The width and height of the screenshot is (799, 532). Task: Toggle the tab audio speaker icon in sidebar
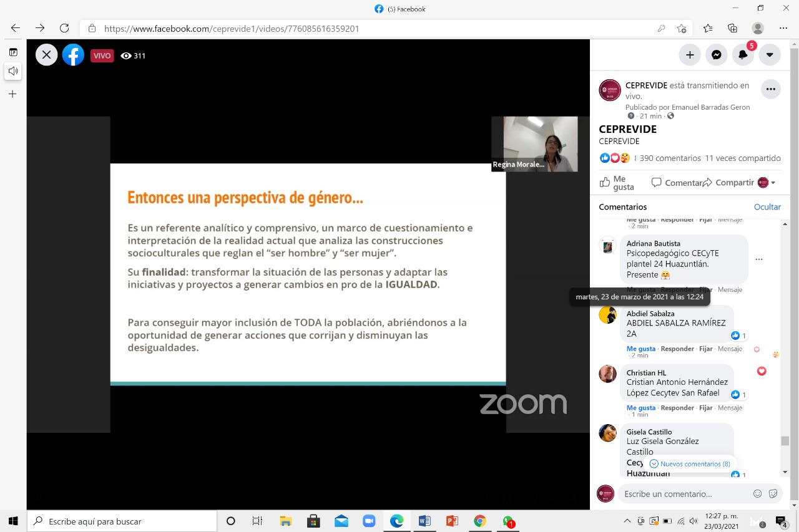pos(13,71)
